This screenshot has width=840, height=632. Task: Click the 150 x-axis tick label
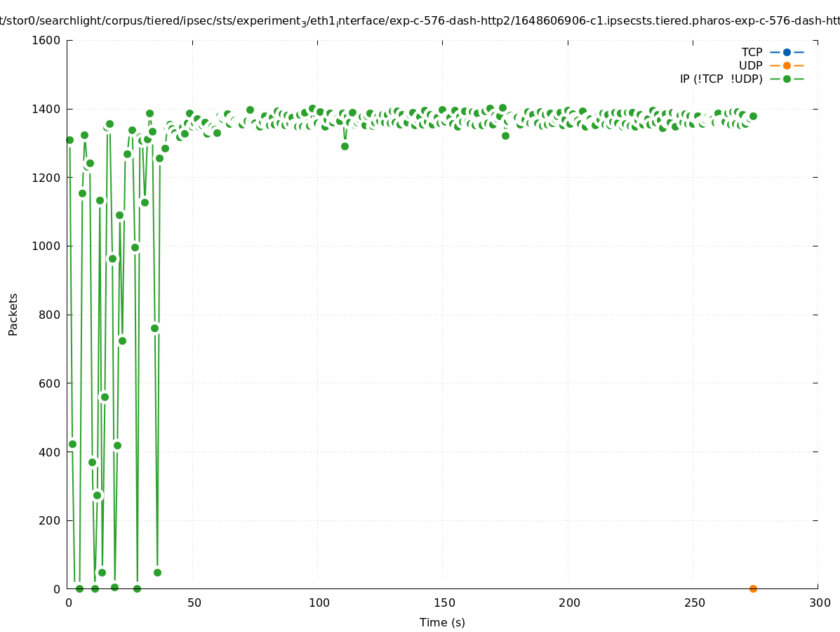(444, 603)
